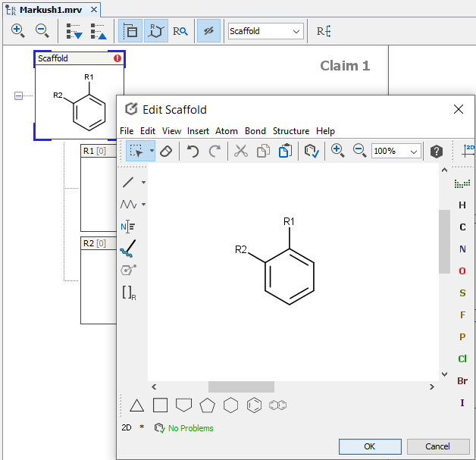Toggle the layout view button in main toolbar
Viewport: 476px width, 460px height.
point(130,31)
